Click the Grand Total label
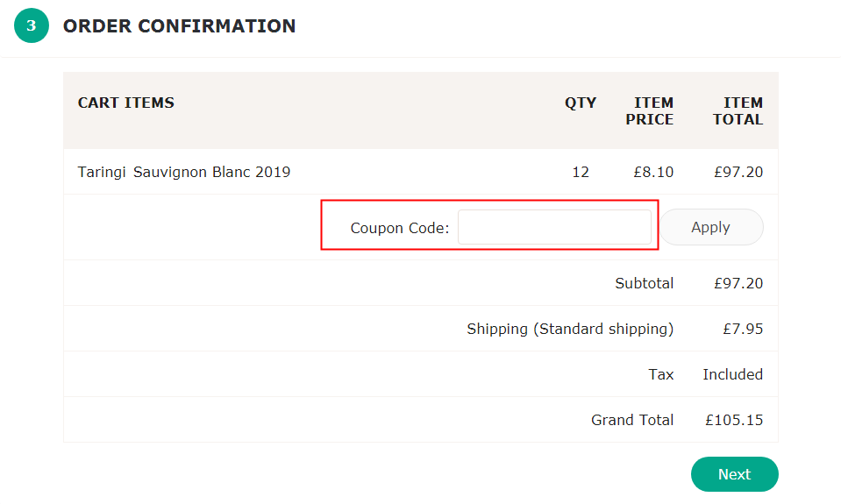841x504 pixels. [632, 420]
